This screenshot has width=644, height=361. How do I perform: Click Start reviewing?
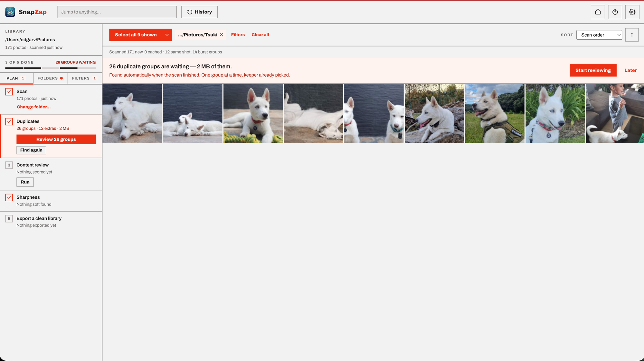[593, 70]
